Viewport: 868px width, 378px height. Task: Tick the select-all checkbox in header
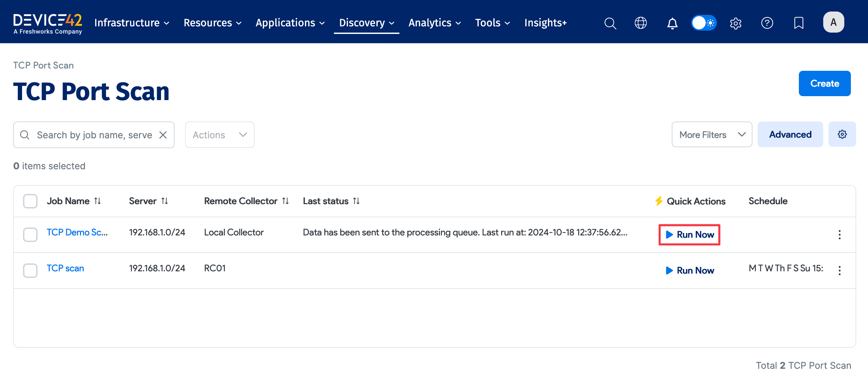click(30, 201)
